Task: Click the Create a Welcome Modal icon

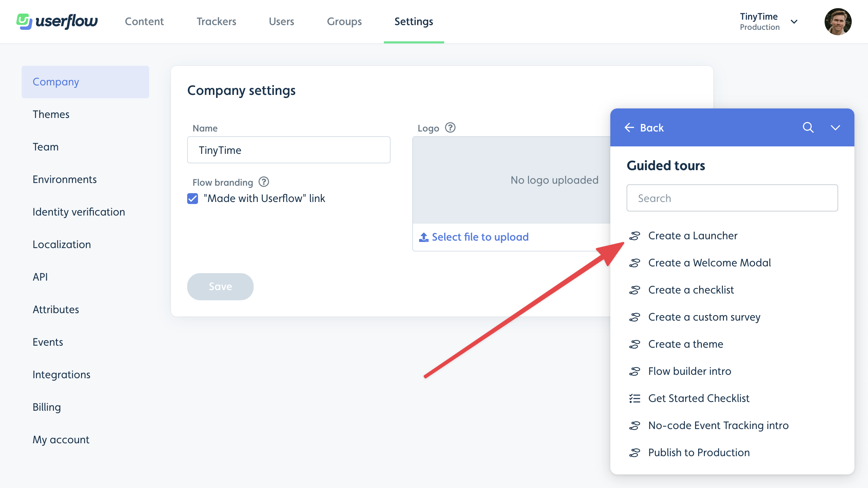Action: pos(634,262)
